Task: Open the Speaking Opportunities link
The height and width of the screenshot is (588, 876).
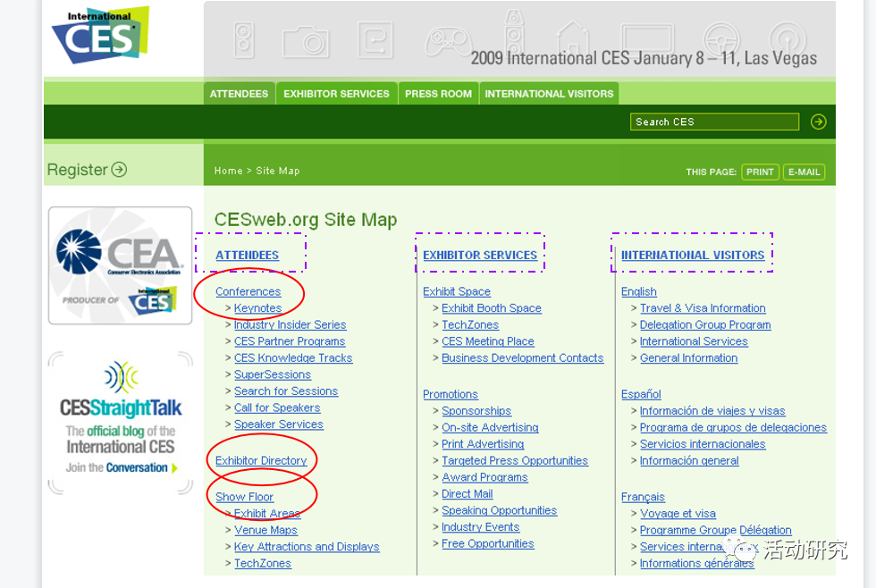Action: [x=500, y=510]
